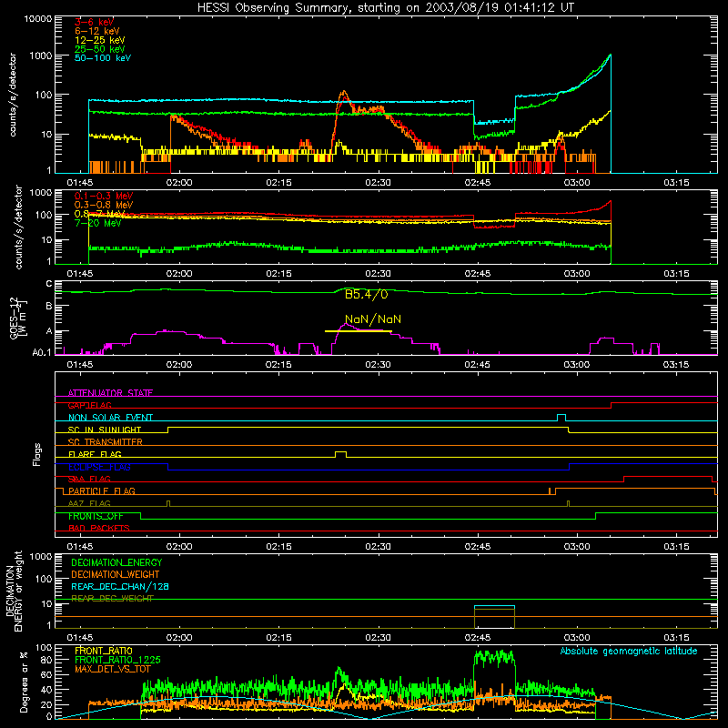The image size is (728, 728).
Task: Click the cyan rear decimation box near 02:45
Action: point(494,607)
